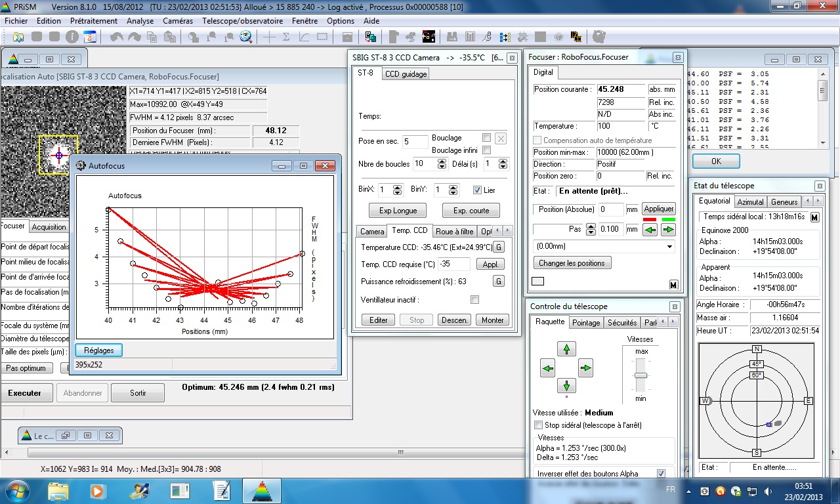This screenshot has height=504, width=840.
Task: Click the curve graph toolbar icon
Action: click(x=304, y=37)
